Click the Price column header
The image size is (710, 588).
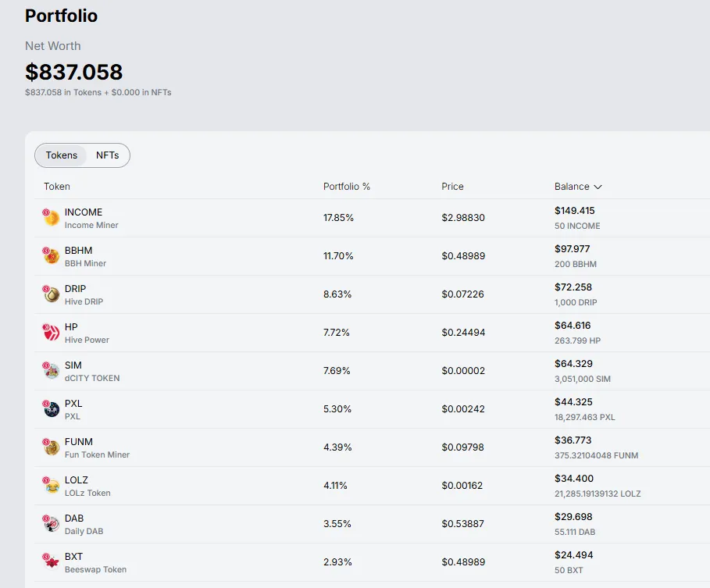coord(452,187)
